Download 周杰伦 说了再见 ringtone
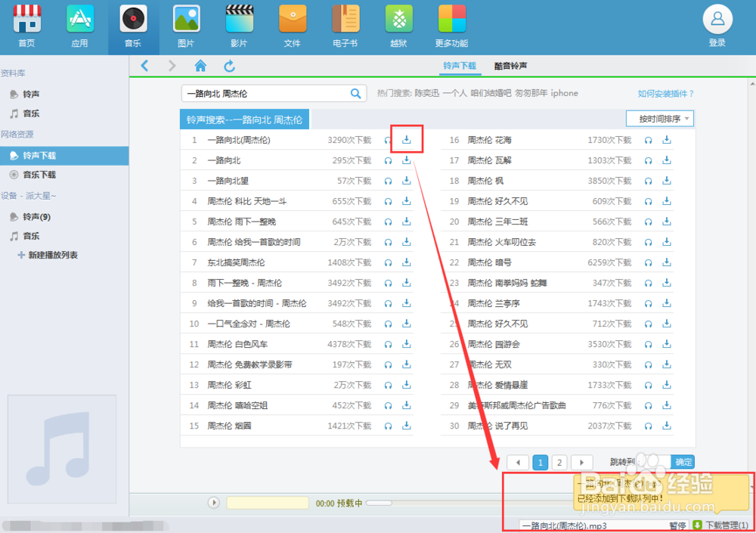 click(667, 426)
